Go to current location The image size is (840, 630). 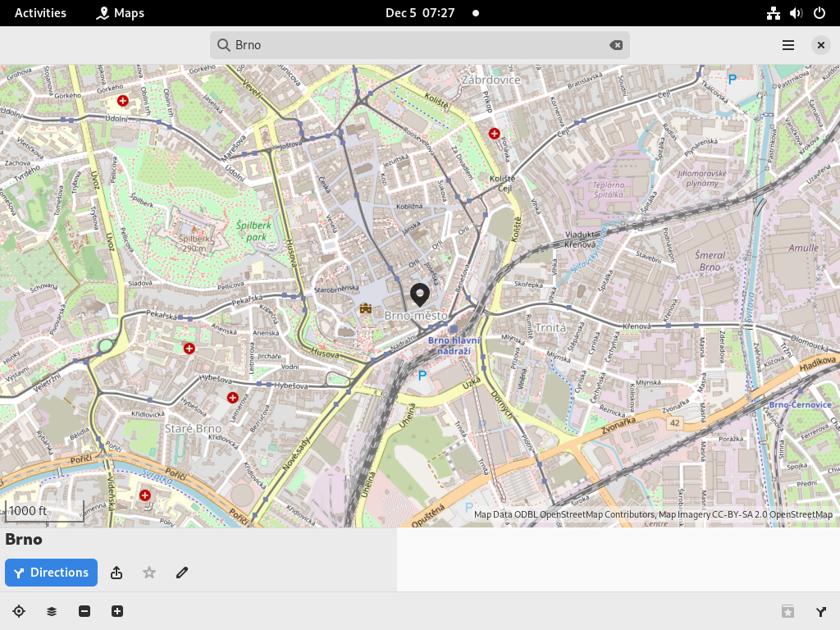[x=19, y=611]
